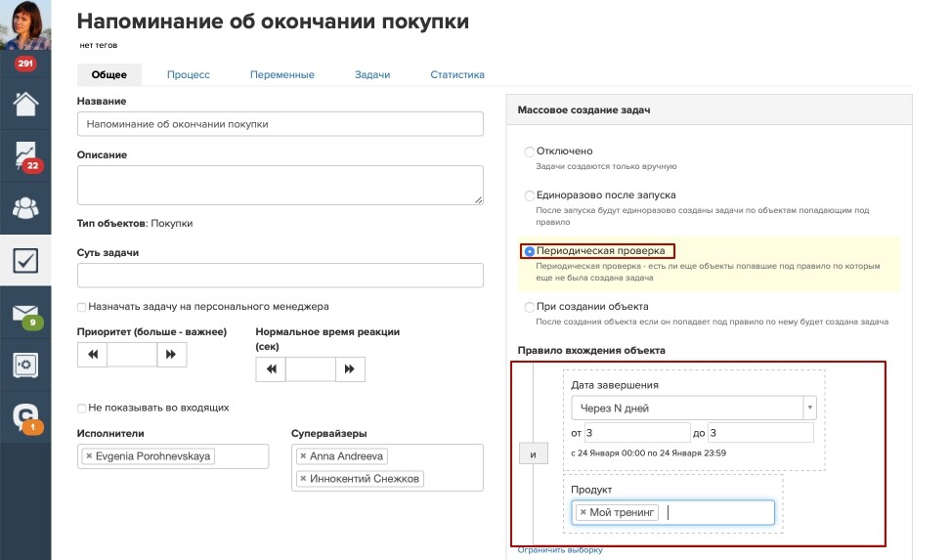Click the dropdown arrow of date completion selector

point(809,409)
